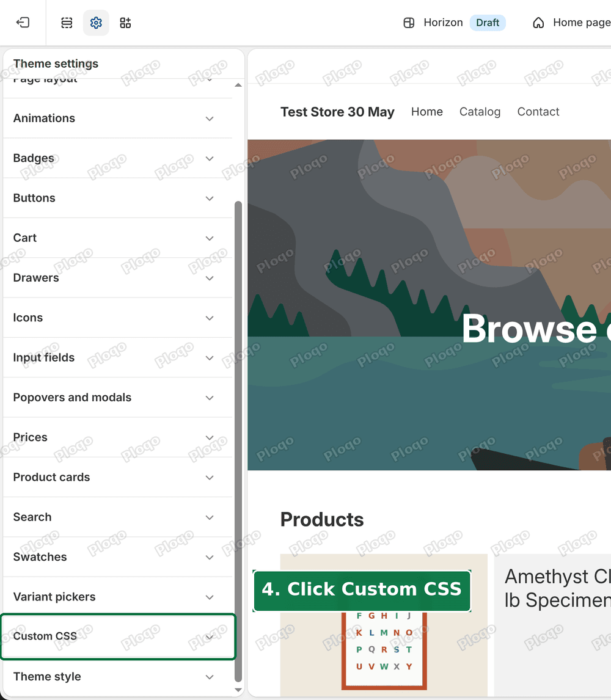Viewport: 611px width, 700px height.
Task: Expand the Badges settings section
Action: (x=117, y=158)
